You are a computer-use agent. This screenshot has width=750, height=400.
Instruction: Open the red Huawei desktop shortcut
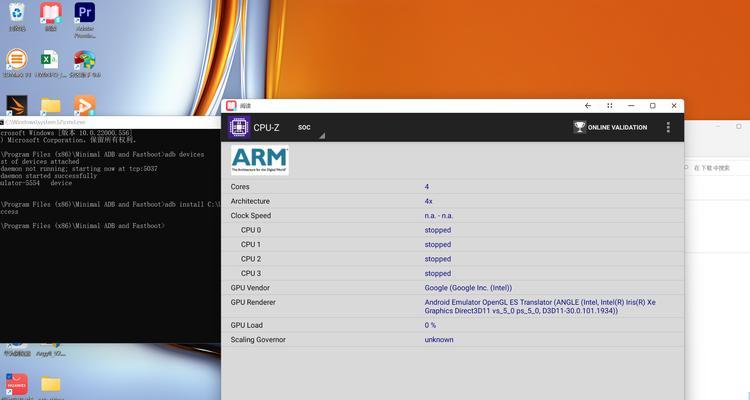pyautogui.click(x=17, y=385)
